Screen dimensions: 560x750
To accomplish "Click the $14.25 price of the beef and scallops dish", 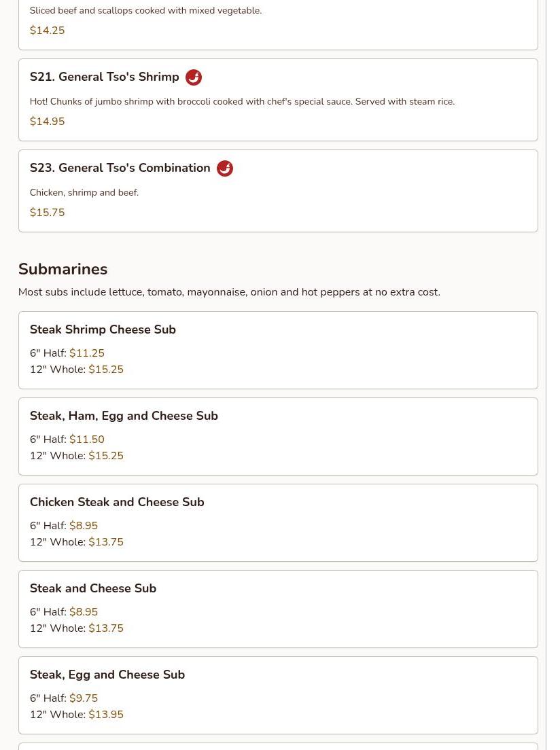I will (48, 31).
